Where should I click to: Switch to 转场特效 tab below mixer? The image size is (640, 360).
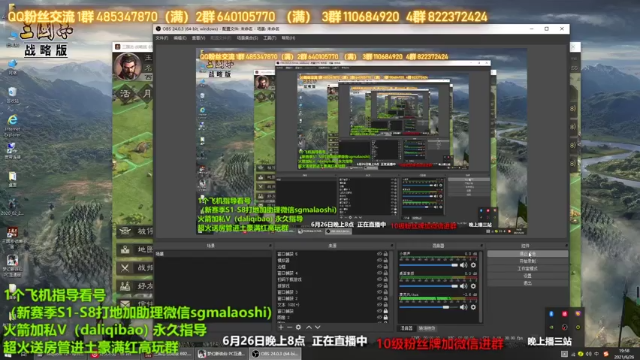point(427,328)
